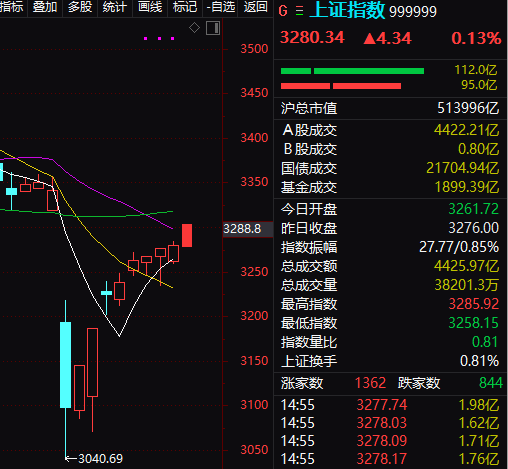Image resolution: width=508 pixels, height=469 pixels.
Task: Open the 指标 indicators menu
Action: [x=12, y=7]
